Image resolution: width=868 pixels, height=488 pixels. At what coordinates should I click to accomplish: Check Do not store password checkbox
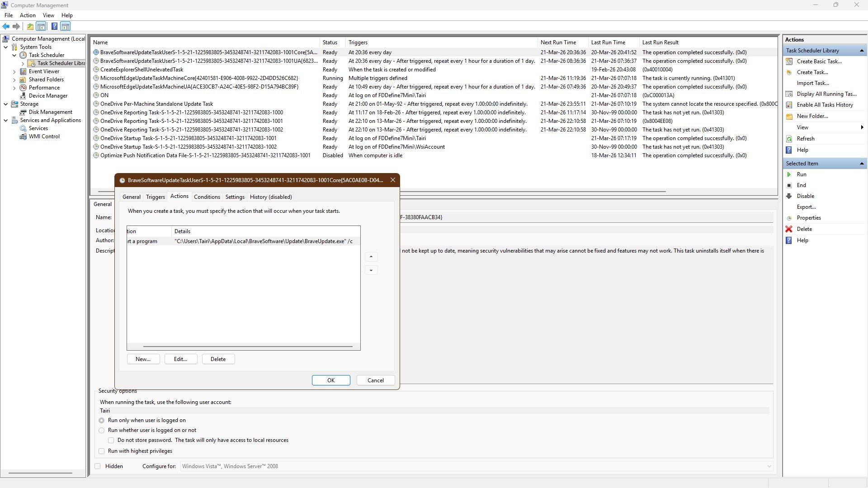(111, 440)
